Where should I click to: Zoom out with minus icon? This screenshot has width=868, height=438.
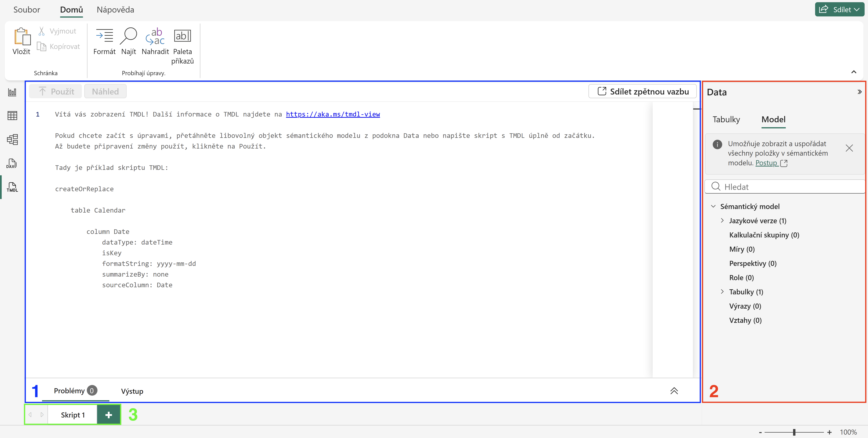[760, 432]
